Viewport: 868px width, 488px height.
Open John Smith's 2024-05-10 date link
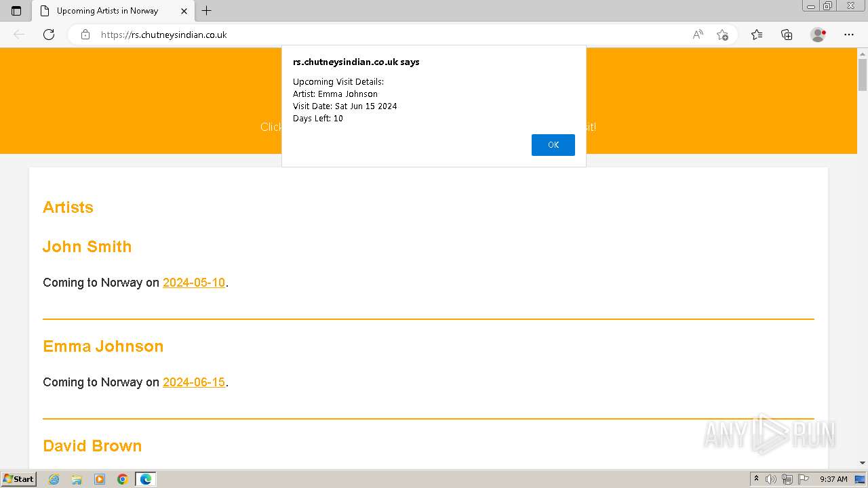tap(194, 283)
